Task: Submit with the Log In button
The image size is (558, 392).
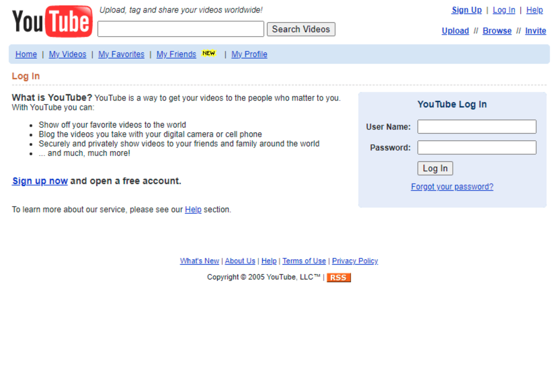Action: 435,168
